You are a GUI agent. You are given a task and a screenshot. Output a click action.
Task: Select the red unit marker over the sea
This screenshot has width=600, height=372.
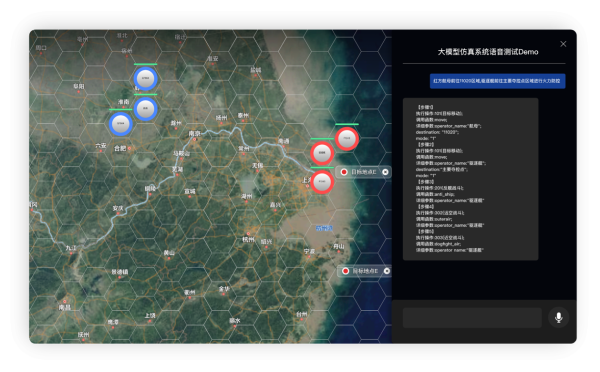(347, 139)
